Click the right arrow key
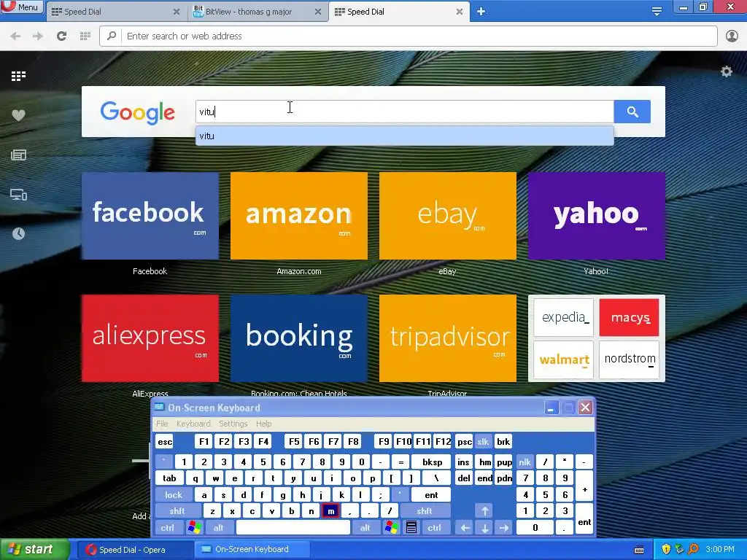This screenshot has height=560, width=747. (x=504, y=528)
